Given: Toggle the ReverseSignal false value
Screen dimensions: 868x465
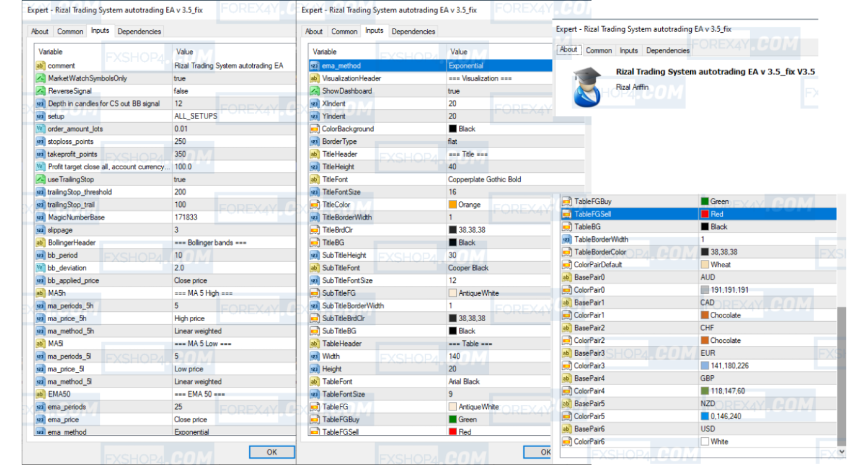Looking at the screenshot, I should click(233, 91).
